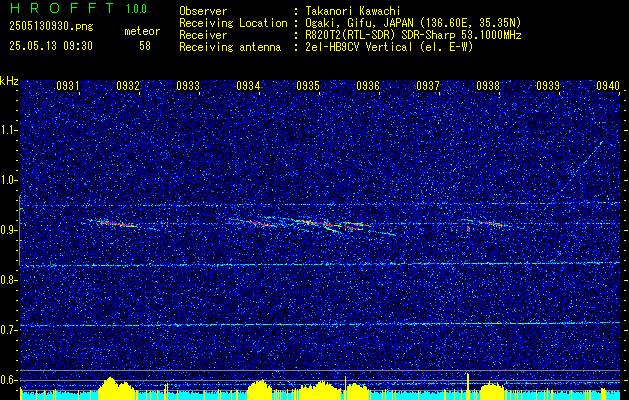This screenshot has height=400, width=629.
Task: Click time marker 0940
Action: point(608,85)
